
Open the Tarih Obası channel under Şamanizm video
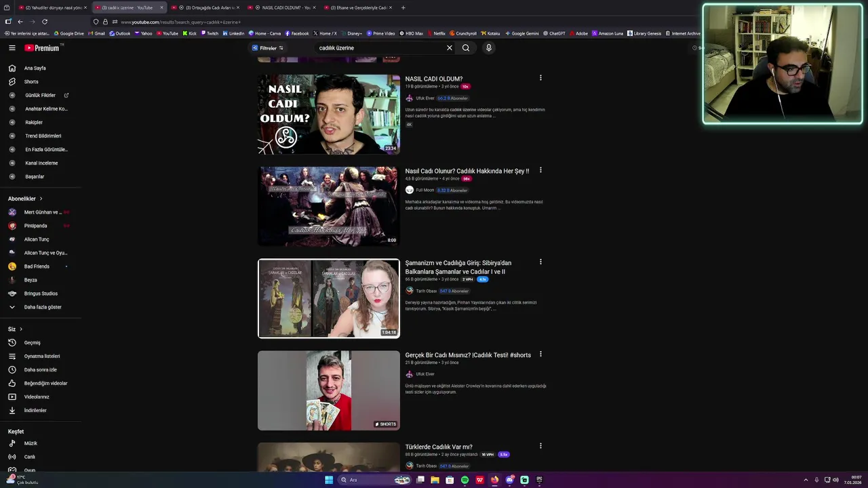coord(426,291)
